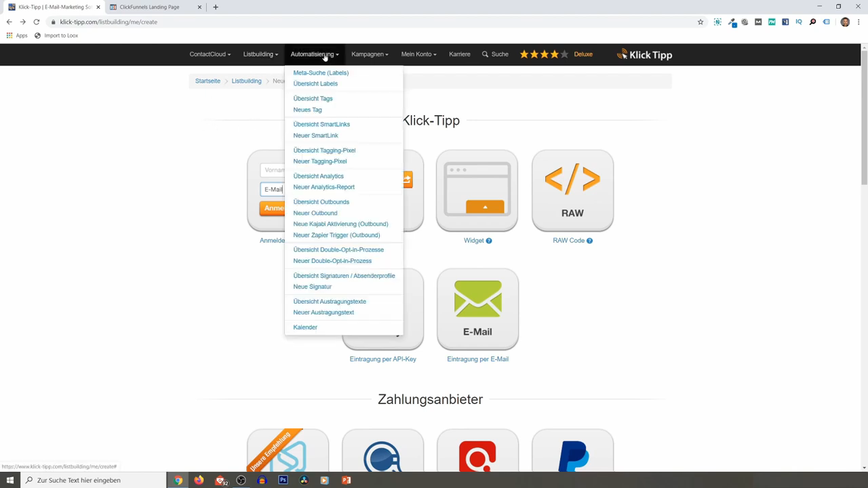Screen dimensions: 868x488
Task: Select Übersicht Tags menu entry
Action: pos(313,98)
